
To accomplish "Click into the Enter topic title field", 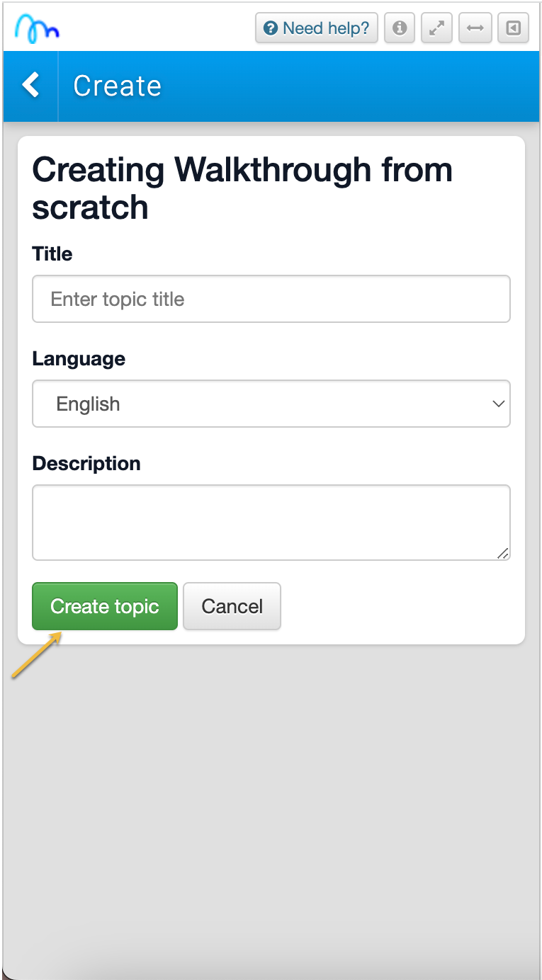I will click(271, 299).
